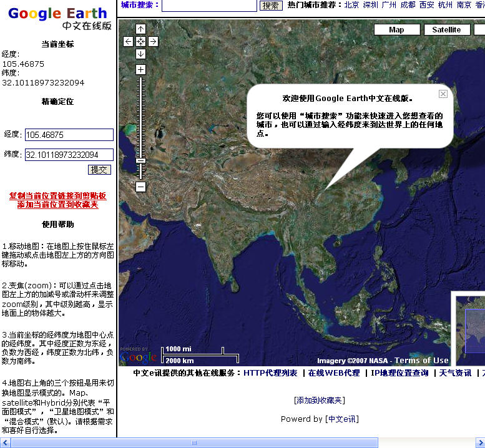The width and height of the screenshot is (485, 448).
Task: Open the 北京 city link
Action: click(351, 5)
